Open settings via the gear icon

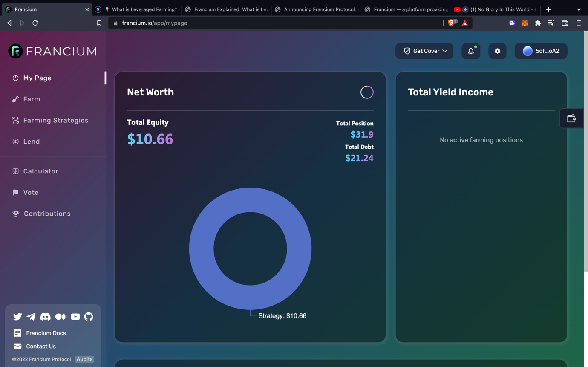pos(497,51)
